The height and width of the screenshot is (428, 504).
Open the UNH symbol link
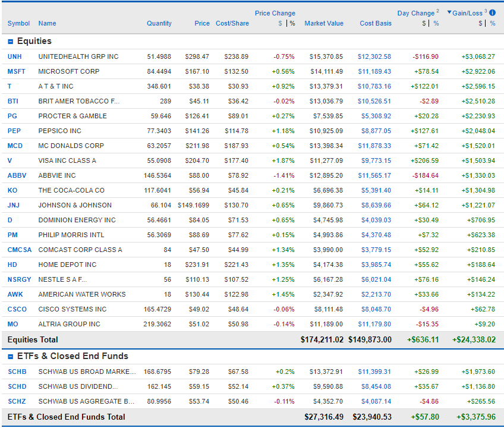[14, 56]
